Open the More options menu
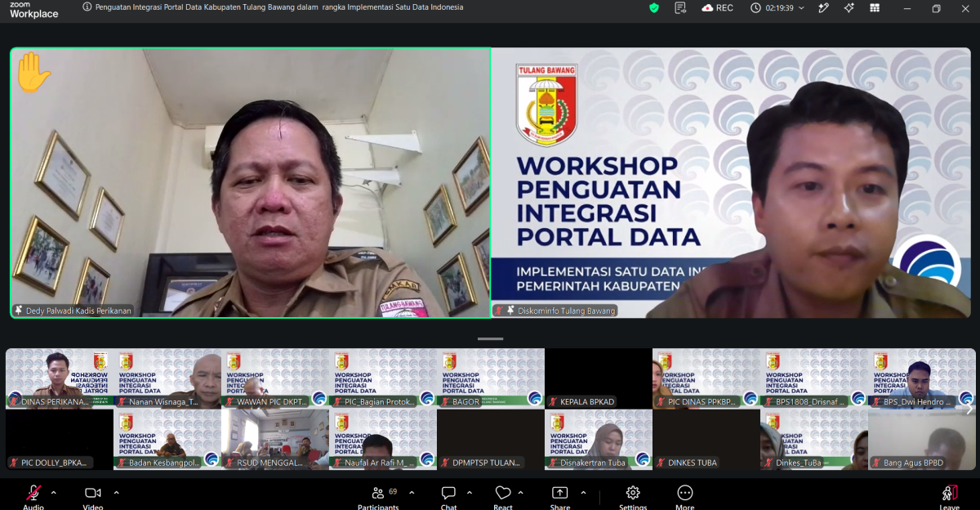 point(685,497)
